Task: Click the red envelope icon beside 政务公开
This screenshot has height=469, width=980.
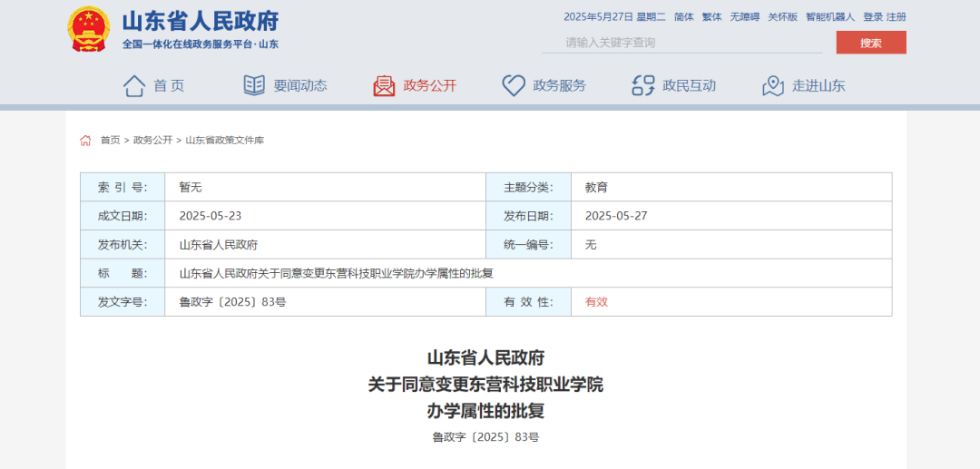Action: tap(384, 85)
